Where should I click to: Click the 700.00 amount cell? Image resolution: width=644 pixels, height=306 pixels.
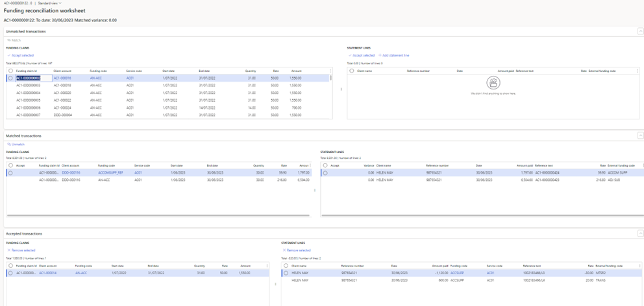click(x=297, y=108)
